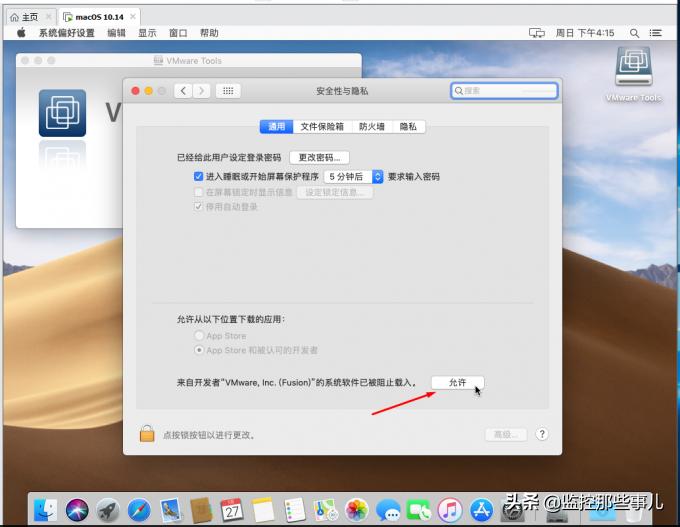
Task: Open the 帮助 menu
Action: pyautogui.click(x=209, y=33)
